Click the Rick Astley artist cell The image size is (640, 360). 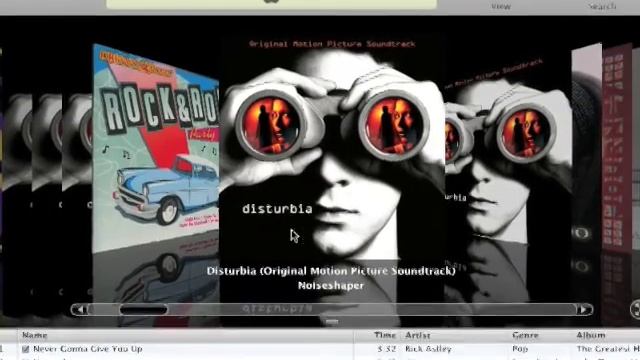[x=428, y=349]
